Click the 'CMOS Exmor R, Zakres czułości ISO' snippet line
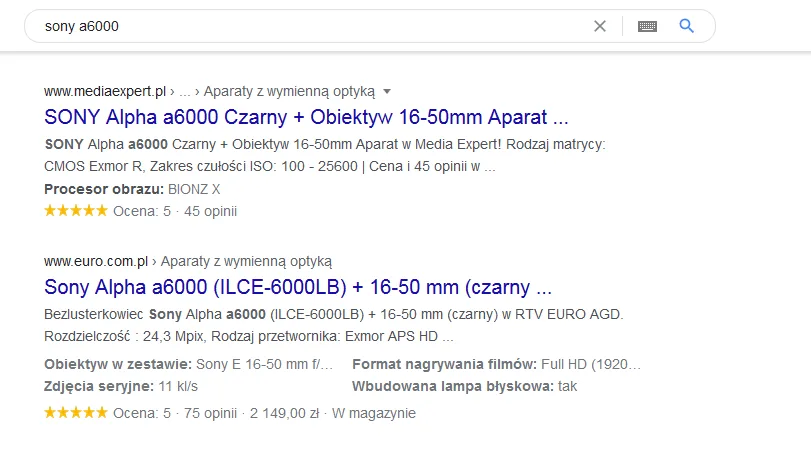The width and height of the screenshot is (811, 451). pyautogui.click(x=269, y=167)
